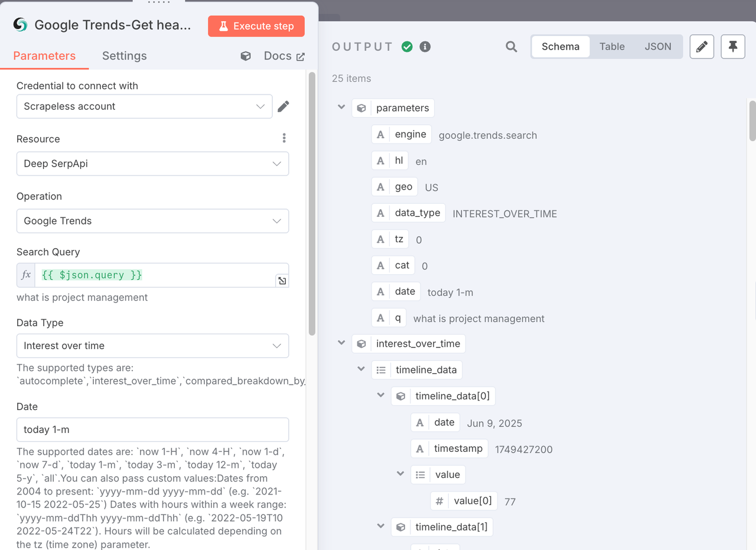Collapse the value array node

click(x=400, y=474)
